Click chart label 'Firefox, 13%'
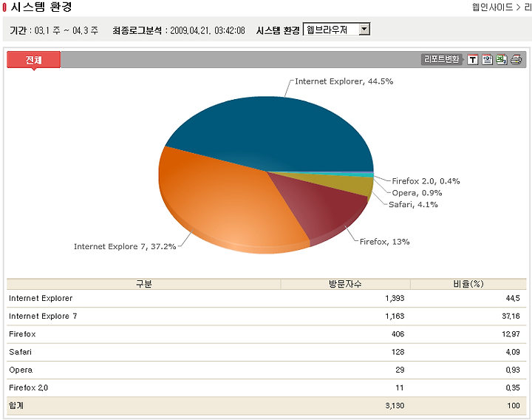Screen dimensions: 532x420 click(x=384, y=242)
